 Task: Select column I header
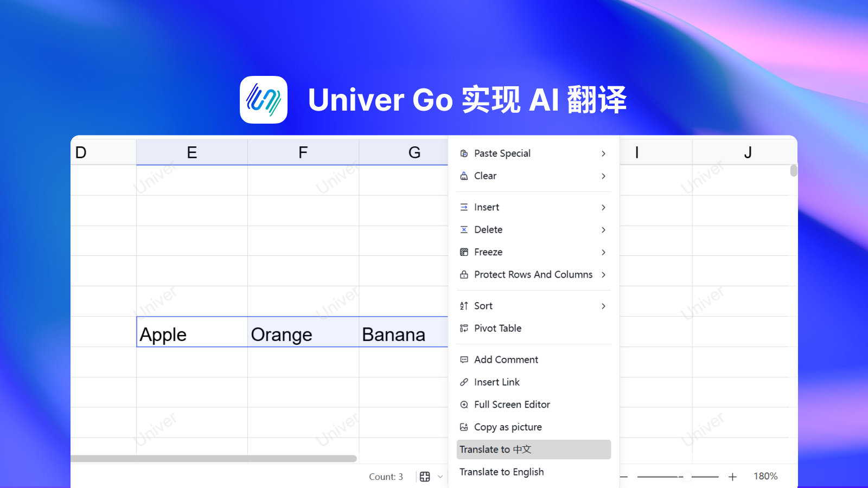[656, 152]
